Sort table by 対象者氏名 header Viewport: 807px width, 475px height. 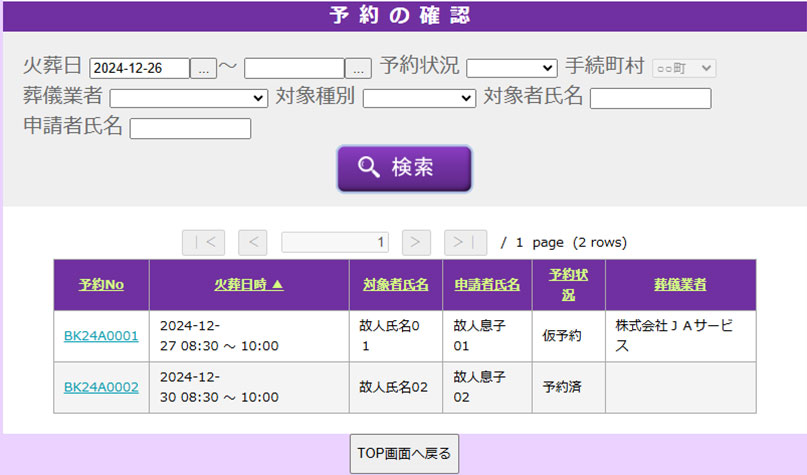(395, 285)
